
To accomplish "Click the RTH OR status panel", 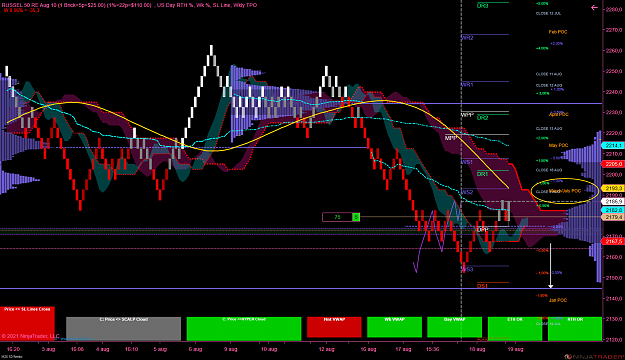I will click(x=575, y=329).
